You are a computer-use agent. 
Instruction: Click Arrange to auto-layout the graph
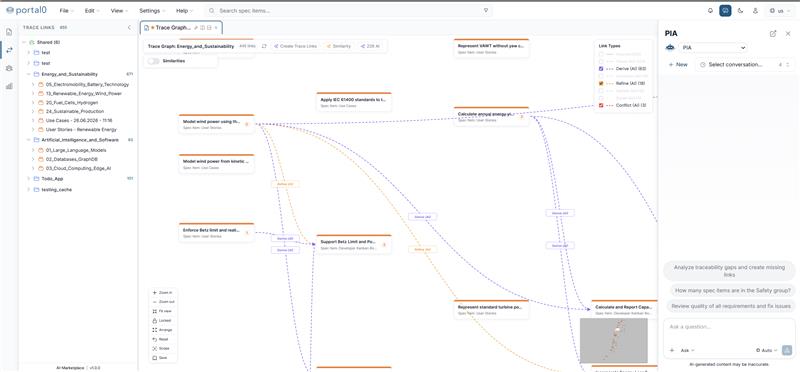(x=162, y=330)
